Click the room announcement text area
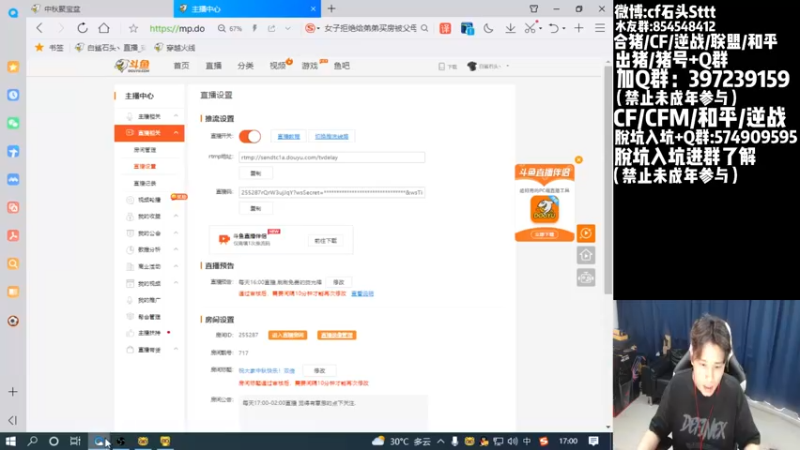The image size is (800, 450). [333, 411]
